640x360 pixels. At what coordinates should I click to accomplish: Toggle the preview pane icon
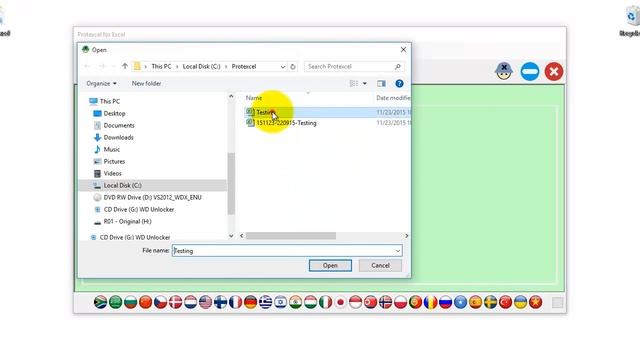pyautogui.click(x=381, y=83)
